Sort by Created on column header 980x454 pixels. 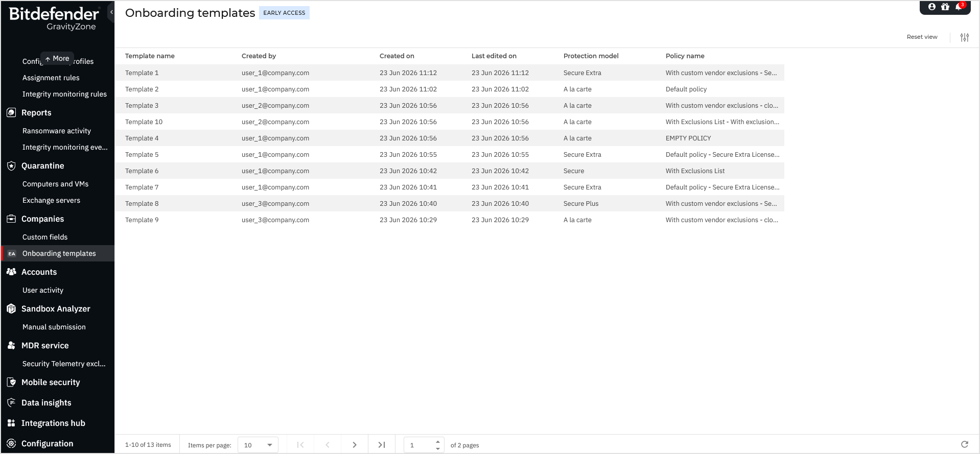coord(397,56)
